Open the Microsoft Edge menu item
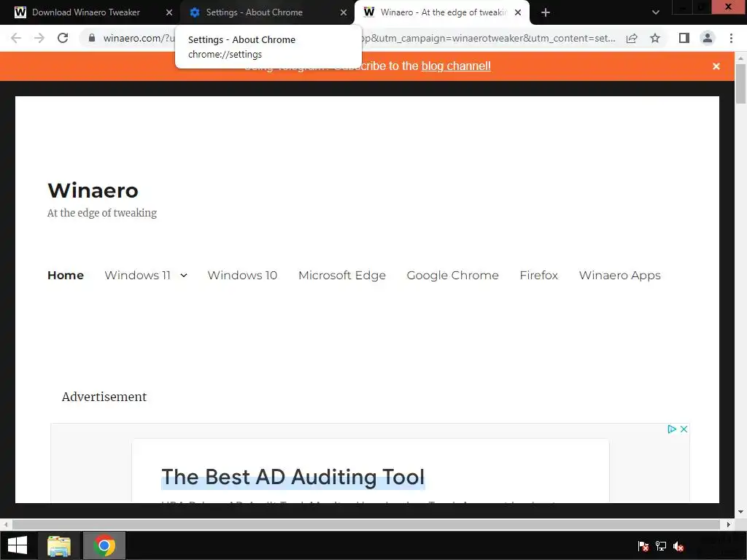The width and height of the screenshot is (747, 560). (342, 275)
